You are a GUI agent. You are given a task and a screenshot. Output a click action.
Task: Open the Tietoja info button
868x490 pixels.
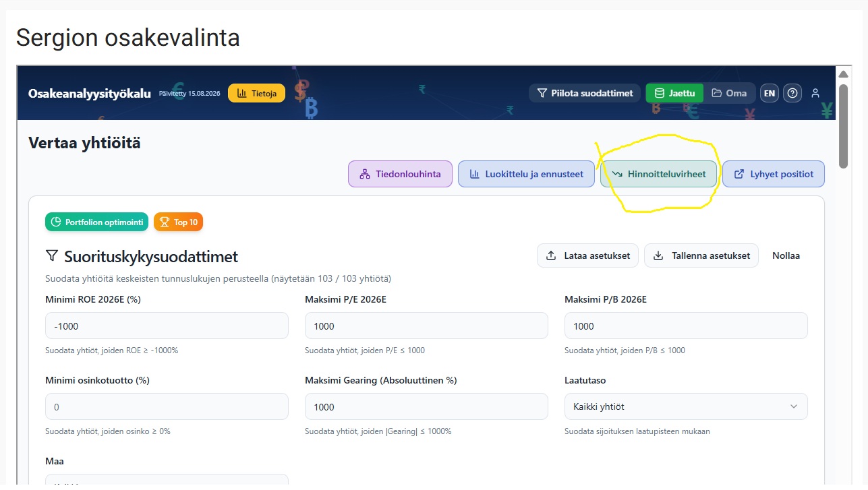pyautogui.click(x=256, y=93)
